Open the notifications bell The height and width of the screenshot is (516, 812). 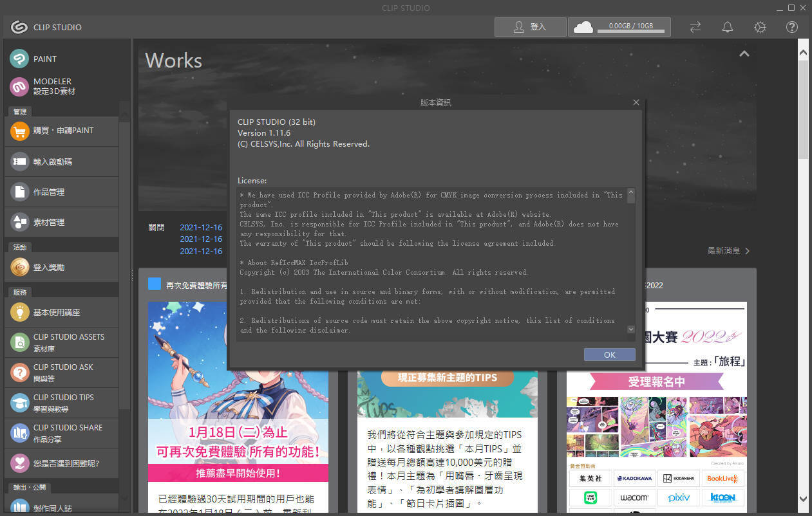pos(728,27)
